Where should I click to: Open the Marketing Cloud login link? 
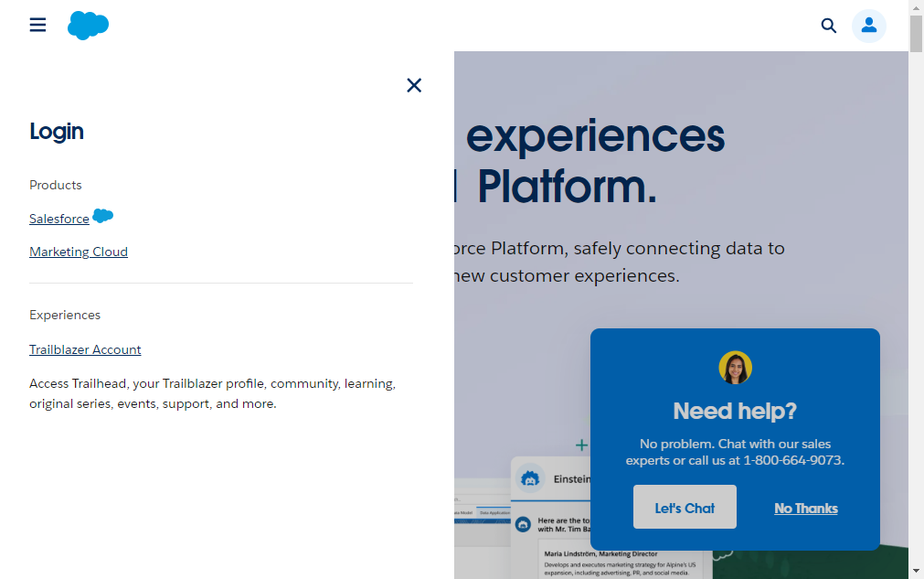pyautogui.click(x=79, y=252)
